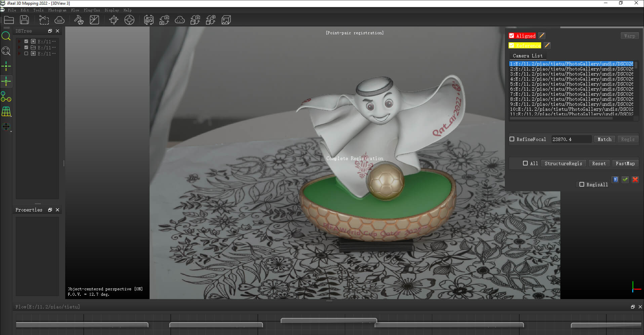Open the image swap toolbar icon
Image resolution: width=644 pixels, height=335 pixels.
tap(149, 20)
